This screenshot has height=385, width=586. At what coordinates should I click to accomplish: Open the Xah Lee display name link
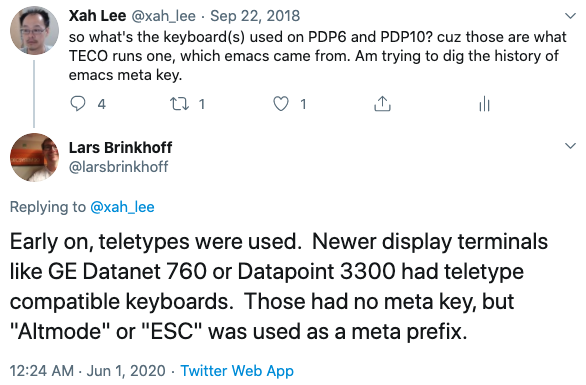tap(97, 16)
